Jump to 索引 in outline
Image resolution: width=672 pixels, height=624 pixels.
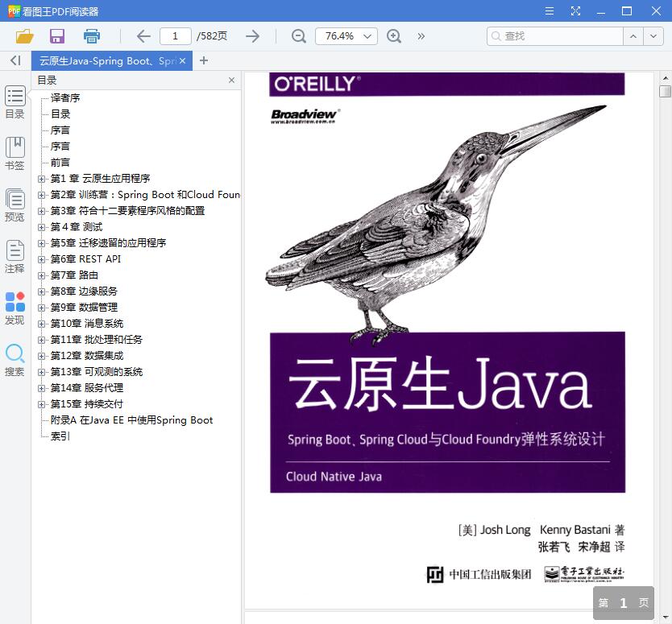pos(60,436)
